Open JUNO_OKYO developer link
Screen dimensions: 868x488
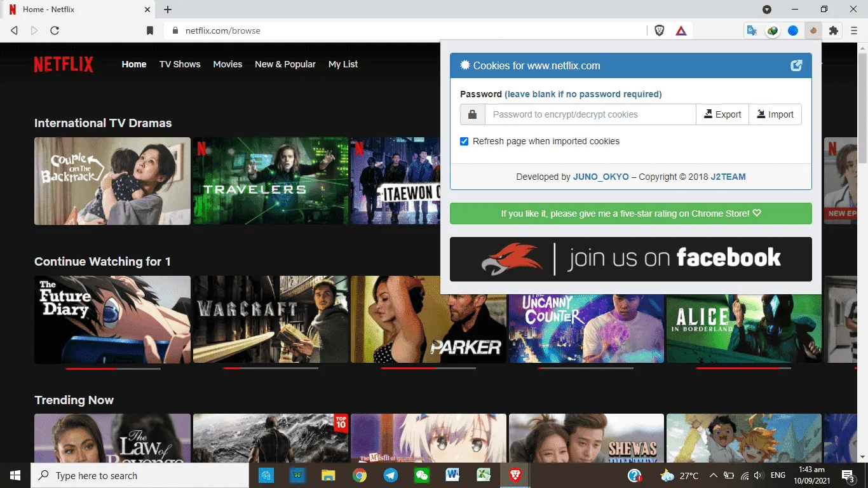click(x=601, y=177)
